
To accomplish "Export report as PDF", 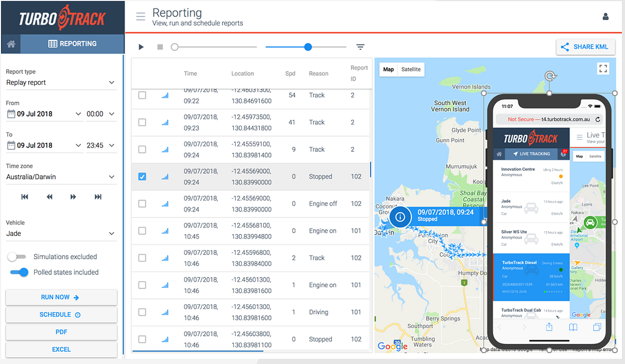I will pyautogui.click(x=62, y=332).
